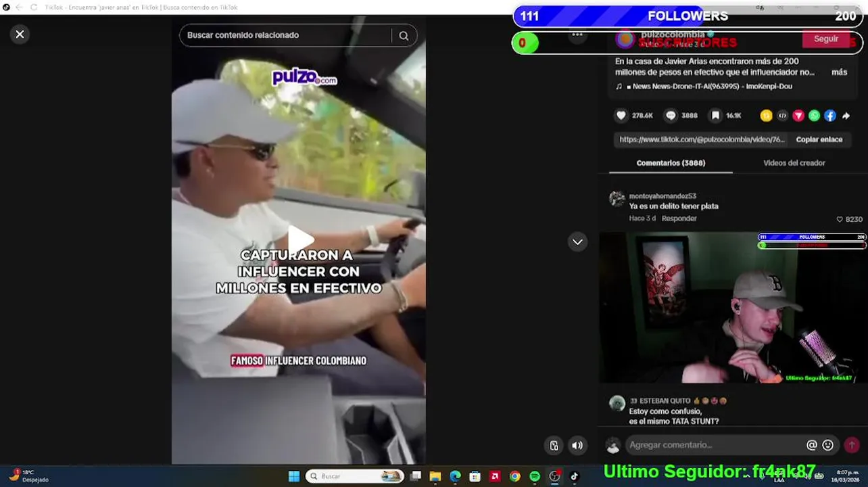Post the comment with the red arrow button
Image resolution: width=868 pixels, height=487 pixels.
tap(852, 444)
